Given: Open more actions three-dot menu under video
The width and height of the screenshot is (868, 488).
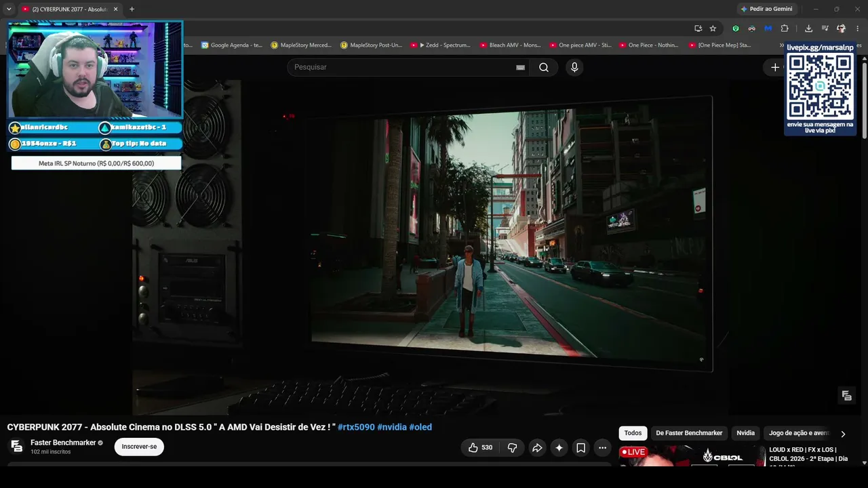Looking at the screenshot, I should pyautogui.click(x=602, y=447).
